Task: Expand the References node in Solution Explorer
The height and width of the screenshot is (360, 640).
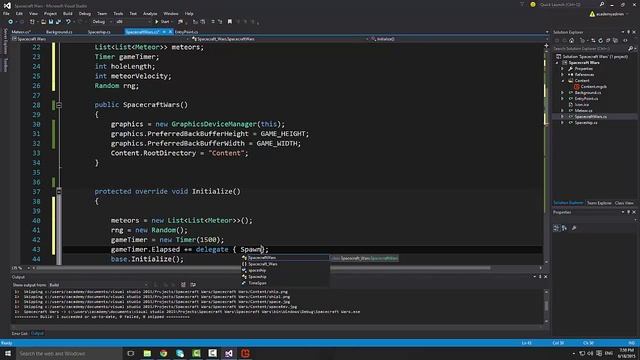Action: [x=562, y=75]
